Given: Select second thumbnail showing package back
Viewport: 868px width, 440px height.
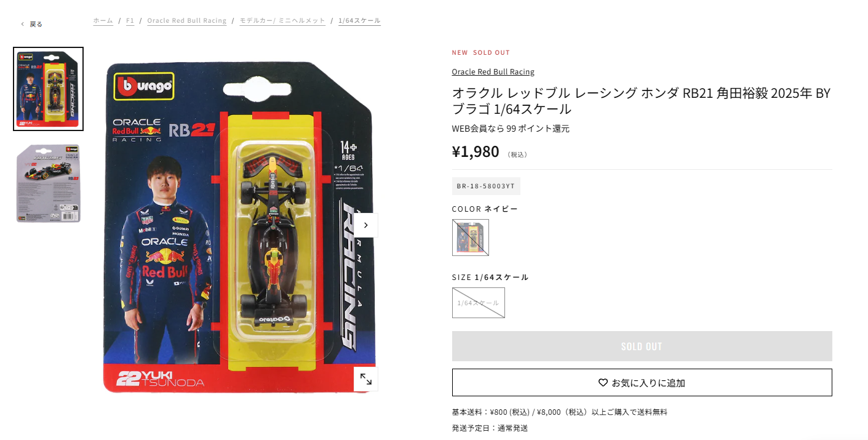Looking at the screenshot, I should click(49, 183).
